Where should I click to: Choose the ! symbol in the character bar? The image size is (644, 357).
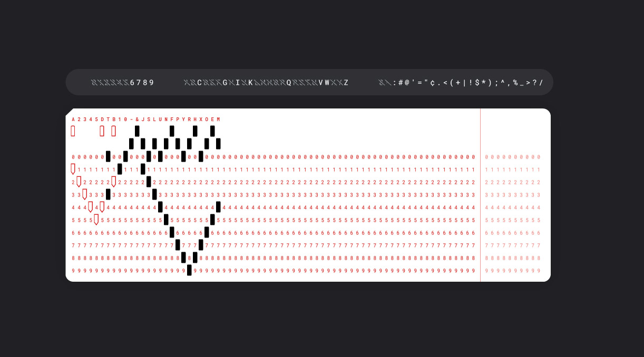pos(471,83)
